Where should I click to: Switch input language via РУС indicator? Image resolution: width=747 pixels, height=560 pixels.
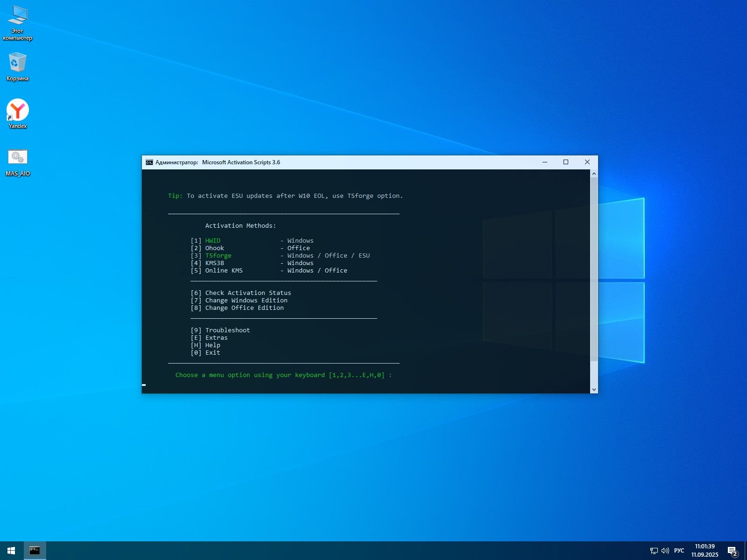tap(679, 551)
